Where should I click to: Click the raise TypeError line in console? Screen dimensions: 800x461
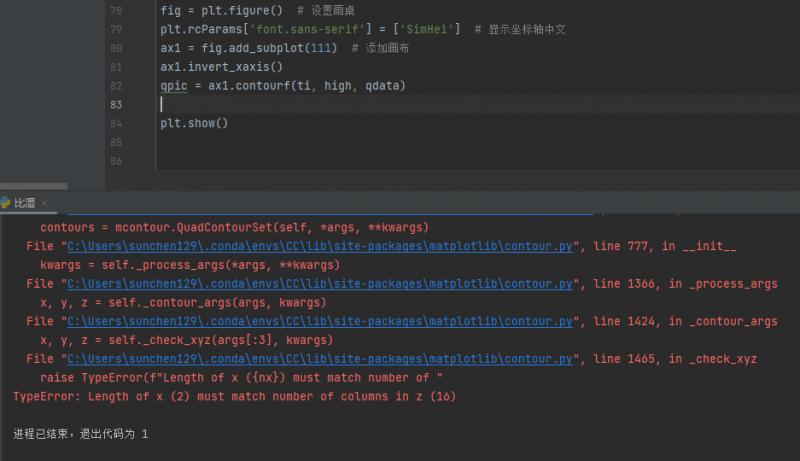tap(241, 378)
